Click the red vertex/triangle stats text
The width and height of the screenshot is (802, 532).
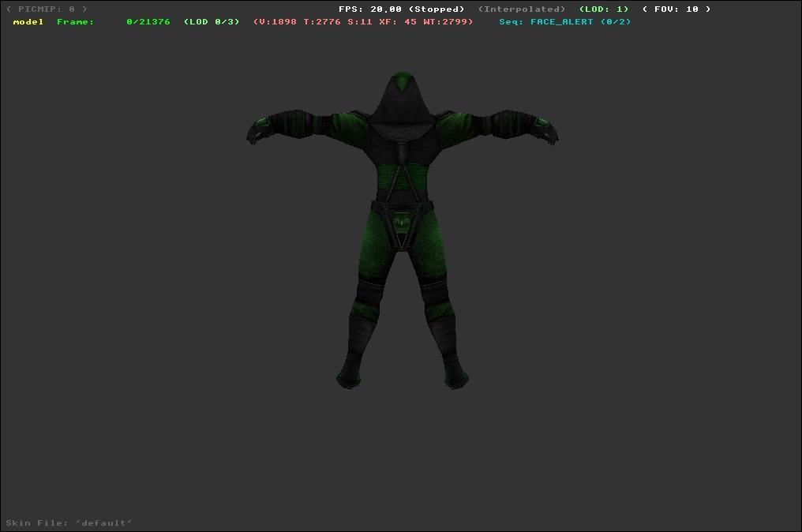click(363, 22)
